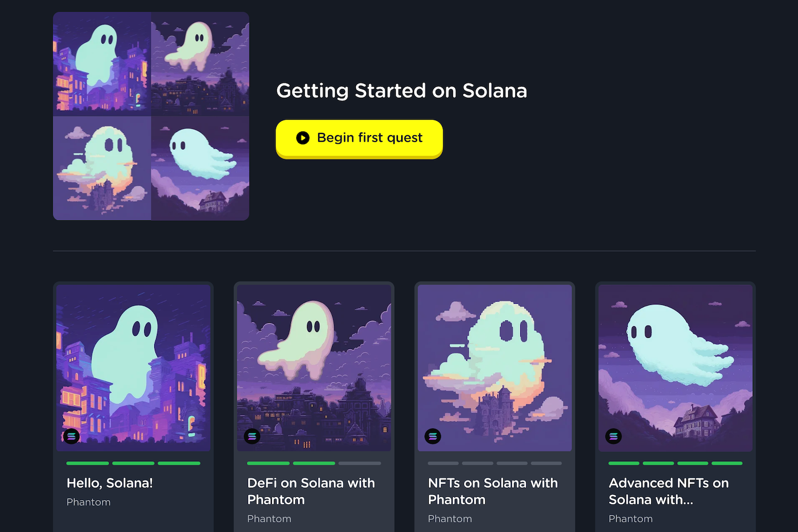Viewport: 798px width, 532px height.
Task: Click the play icon in Begin first quest
Action: (303, 138)
